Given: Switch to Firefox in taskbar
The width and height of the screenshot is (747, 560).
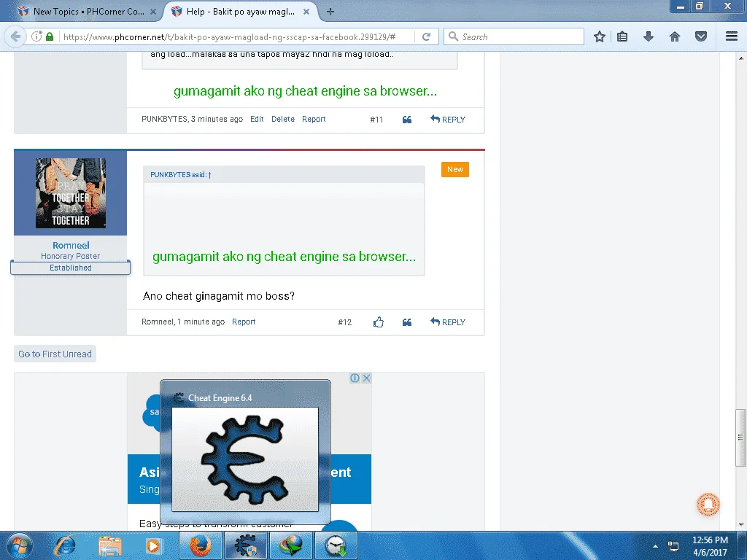Looking at the screenshot, I should tap(201, 545).
